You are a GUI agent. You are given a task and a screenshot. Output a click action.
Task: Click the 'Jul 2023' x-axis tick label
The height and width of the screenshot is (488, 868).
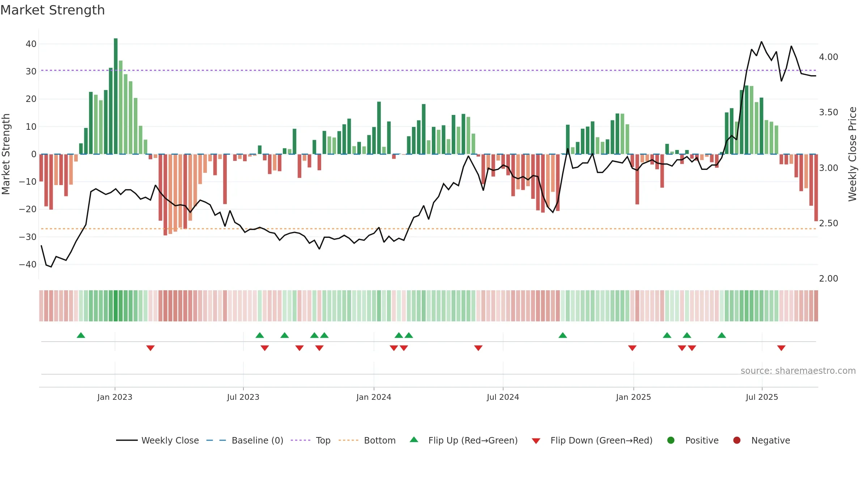[243, 397]
